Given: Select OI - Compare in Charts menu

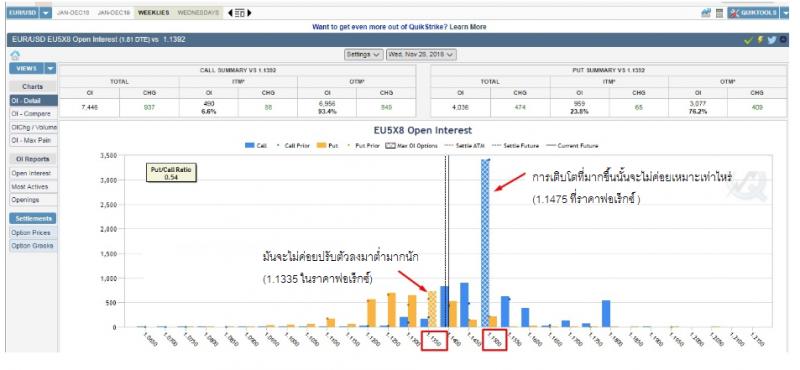Looking at the screenshot, I should [x=33, y=114].
